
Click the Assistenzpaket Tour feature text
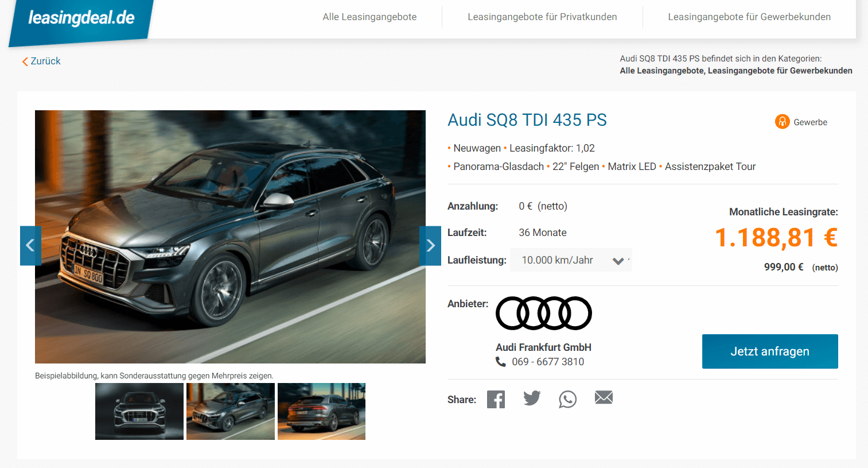pyautogui.click(x=710, y=167)
